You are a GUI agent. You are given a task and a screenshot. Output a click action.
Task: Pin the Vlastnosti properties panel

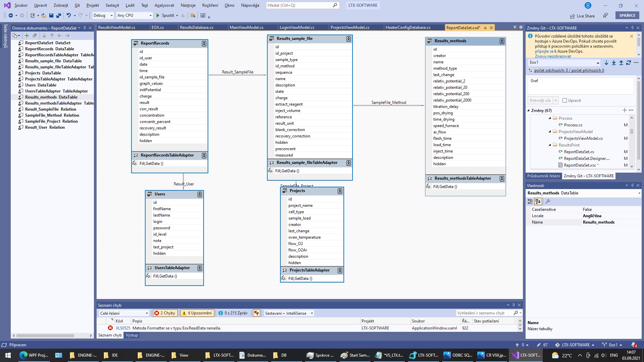click(x=632, y=185)
